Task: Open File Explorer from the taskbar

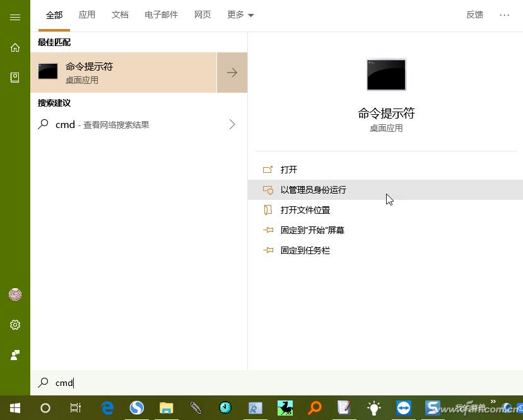Action: click(166, 408)
